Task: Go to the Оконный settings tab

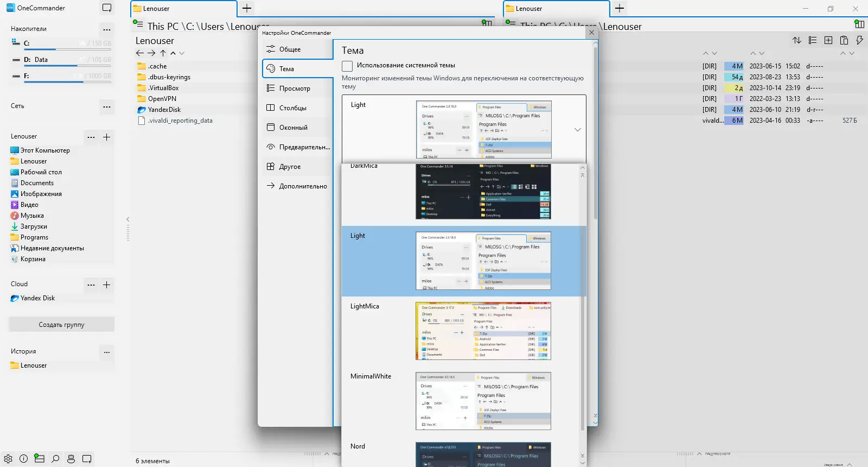Action: [x=298, y=128]
